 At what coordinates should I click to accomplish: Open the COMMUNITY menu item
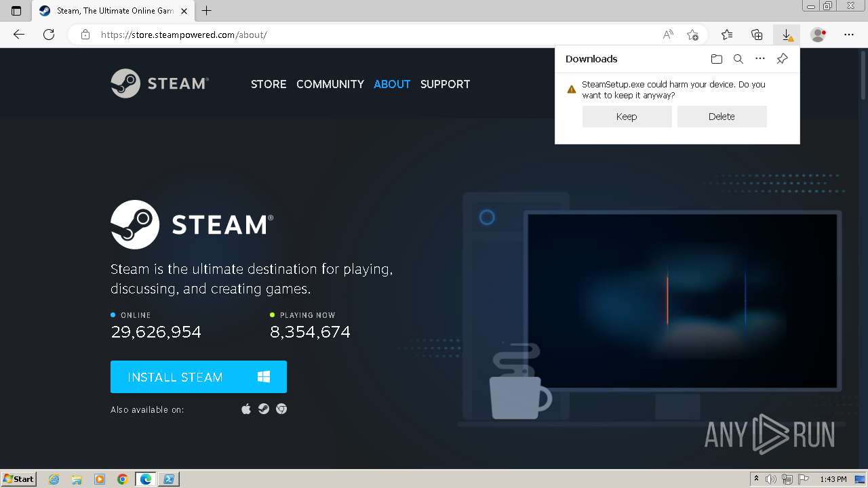330,84
